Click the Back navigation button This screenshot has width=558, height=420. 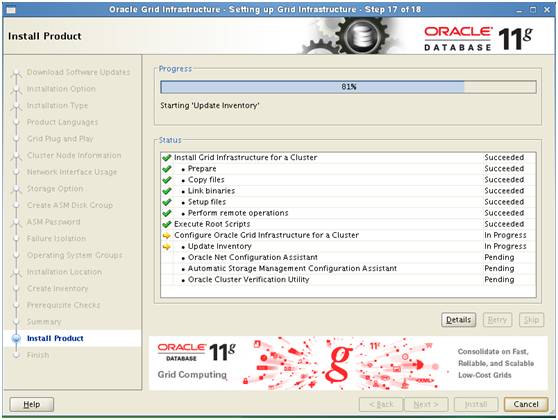[x=381, y=404]
